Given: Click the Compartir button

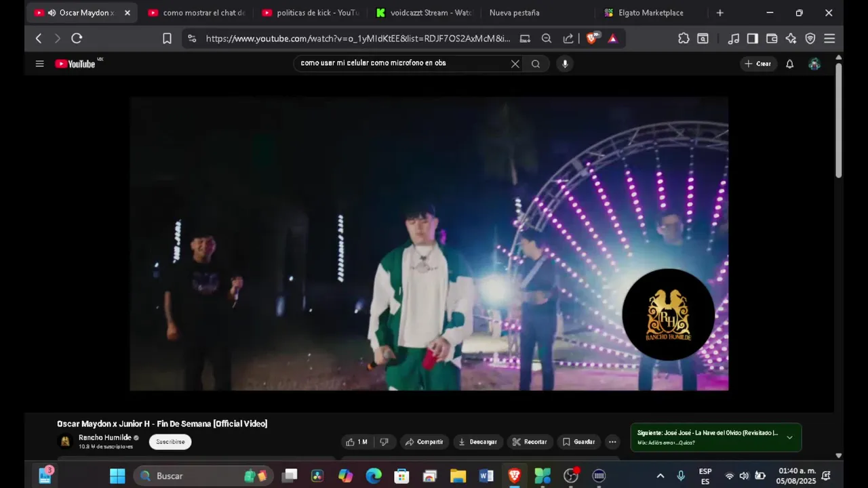Looking at the screenshot, I should 424,442.
